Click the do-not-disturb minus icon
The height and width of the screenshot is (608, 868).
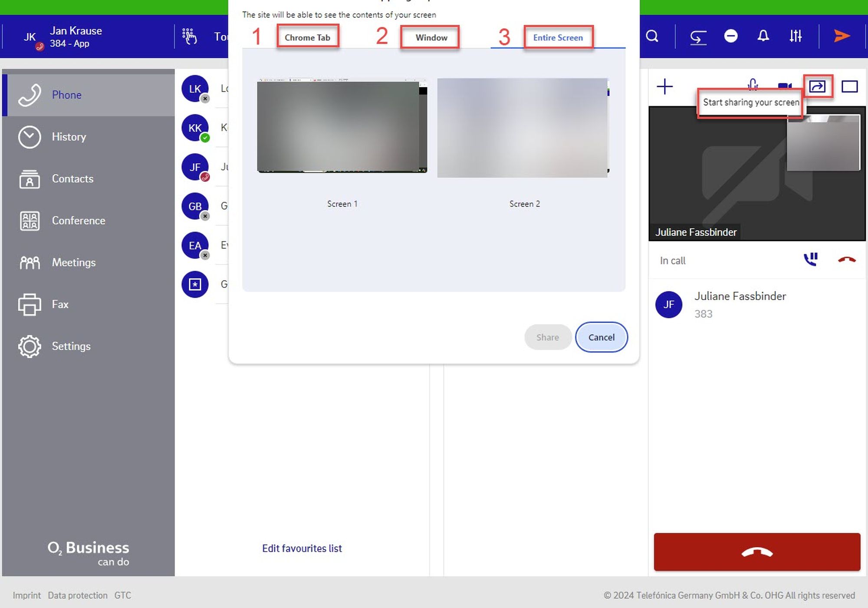coord(731,36)
